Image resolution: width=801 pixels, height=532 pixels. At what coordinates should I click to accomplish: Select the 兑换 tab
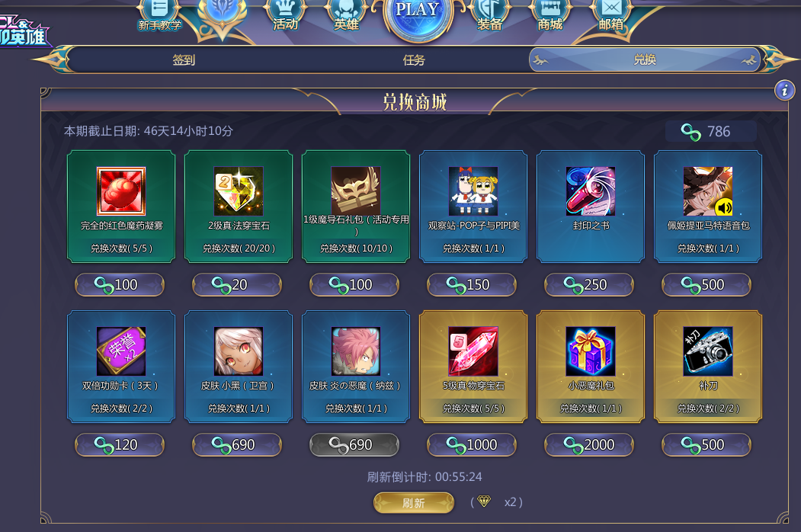tap(645, 59)
